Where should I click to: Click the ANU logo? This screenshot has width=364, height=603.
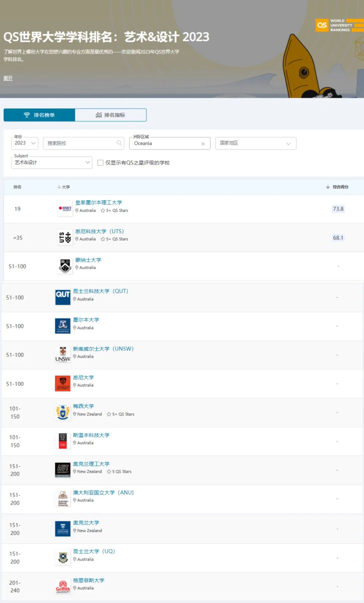tap(63, 499)
